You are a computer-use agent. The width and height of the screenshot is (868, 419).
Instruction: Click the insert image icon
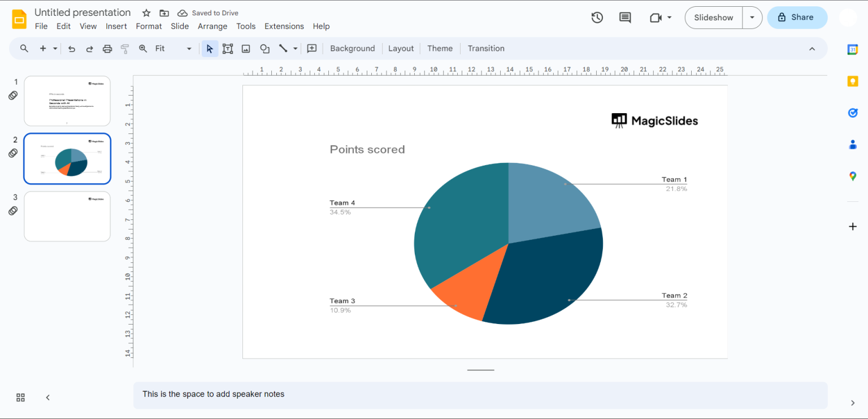coord(246,49)
